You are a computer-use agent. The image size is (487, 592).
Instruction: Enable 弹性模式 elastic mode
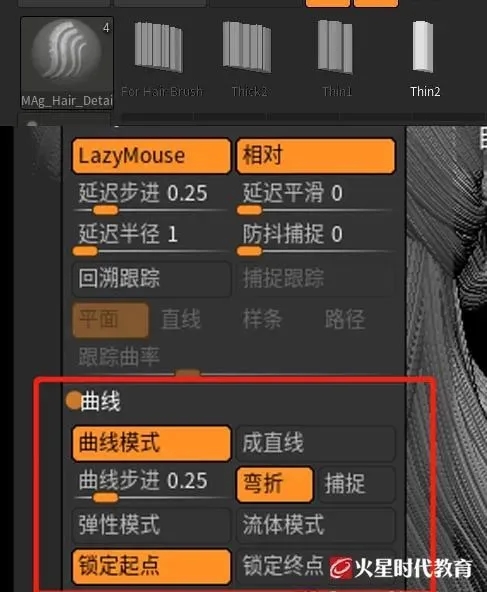pyautogui.click(x=151, y=526)
